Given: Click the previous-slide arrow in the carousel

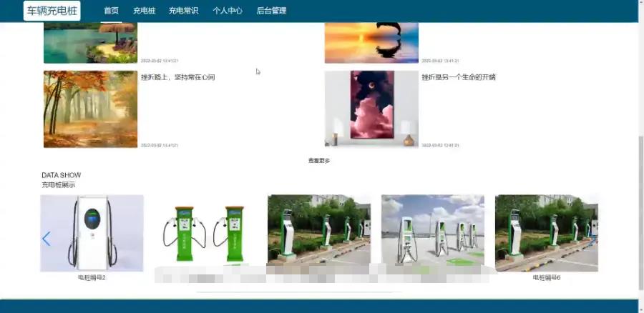Looking at the screenshot, I should [x=47, y=239].
